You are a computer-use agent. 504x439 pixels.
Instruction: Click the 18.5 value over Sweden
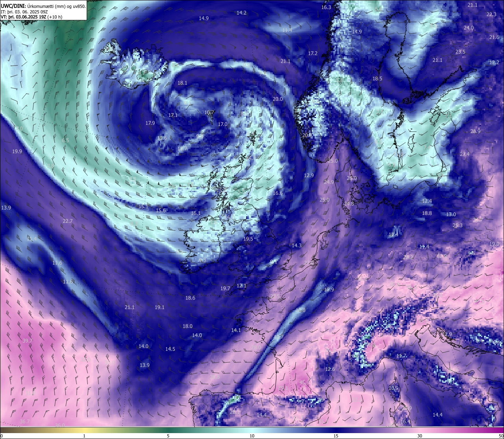(377, 78)
